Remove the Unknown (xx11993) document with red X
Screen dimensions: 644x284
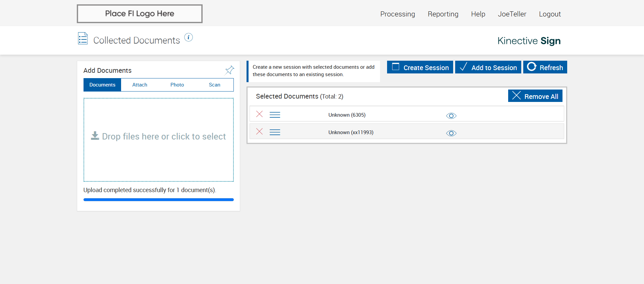pyautogui.click(x=259, y=131)
